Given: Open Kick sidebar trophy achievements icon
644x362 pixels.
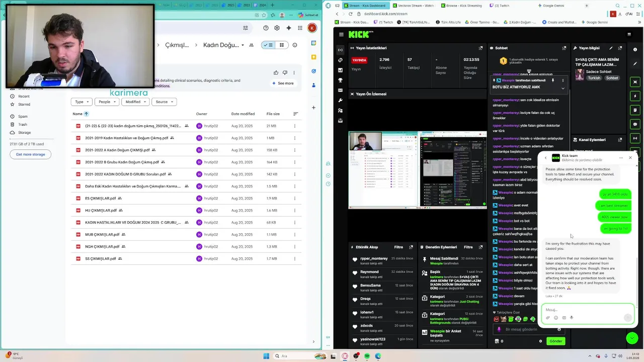Looking at the screenshot, I should click(x=341, y=80).
